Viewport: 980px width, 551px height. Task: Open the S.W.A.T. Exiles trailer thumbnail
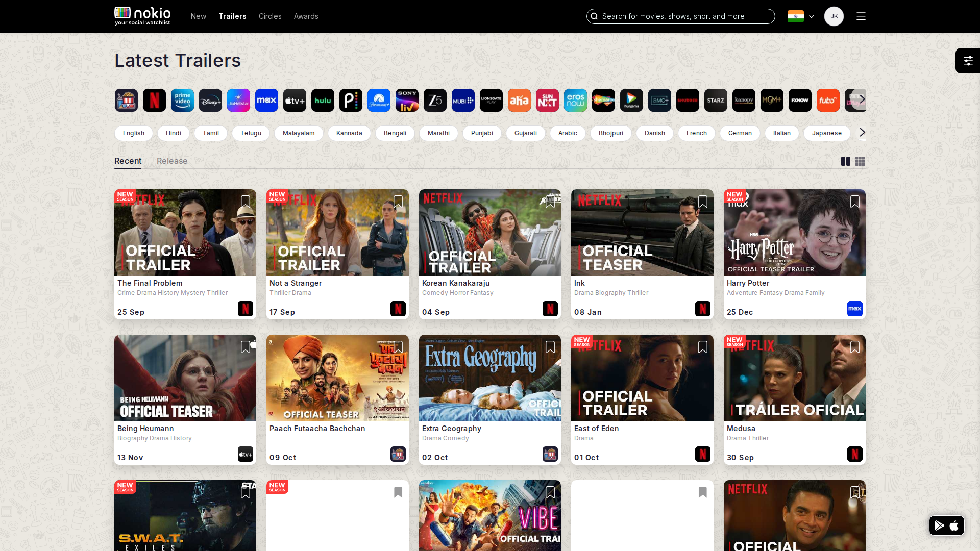(185, 516)
